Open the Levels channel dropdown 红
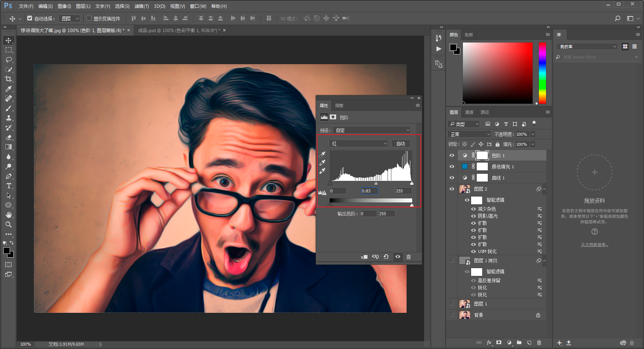The width and height of the screenshot is (644, 349). [x=359, y=144]
